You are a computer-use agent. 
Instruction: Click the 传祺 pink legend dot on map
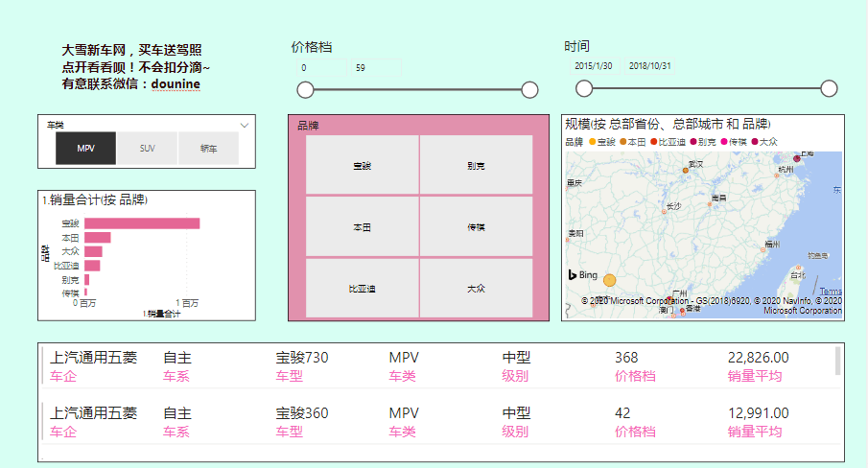[723, 142]
